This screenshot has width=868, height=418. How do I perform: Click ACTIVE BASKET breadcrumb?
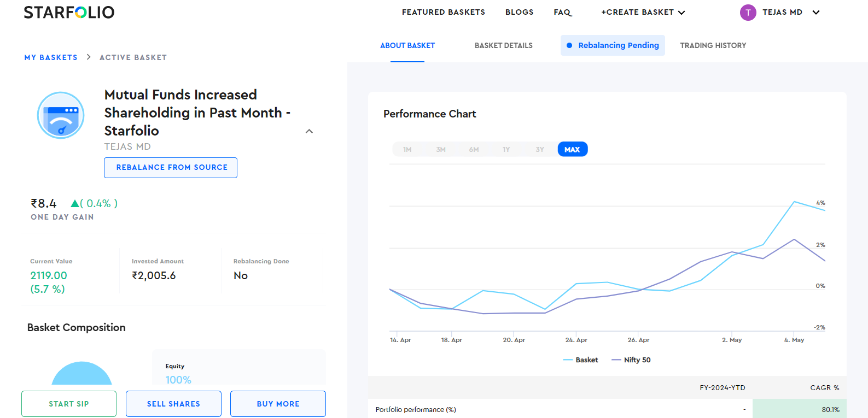(x=133, y=57)
